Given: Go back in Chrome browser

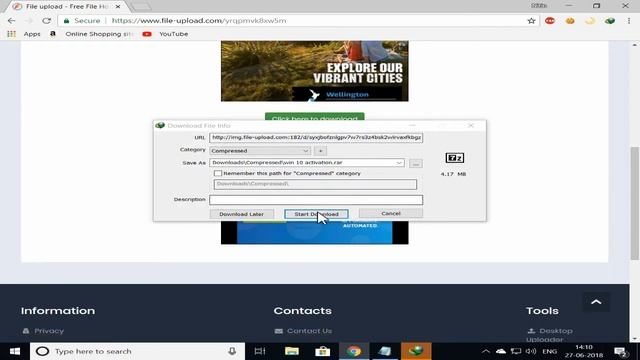Looking at the screenshot, I should (x=11, y=20).
